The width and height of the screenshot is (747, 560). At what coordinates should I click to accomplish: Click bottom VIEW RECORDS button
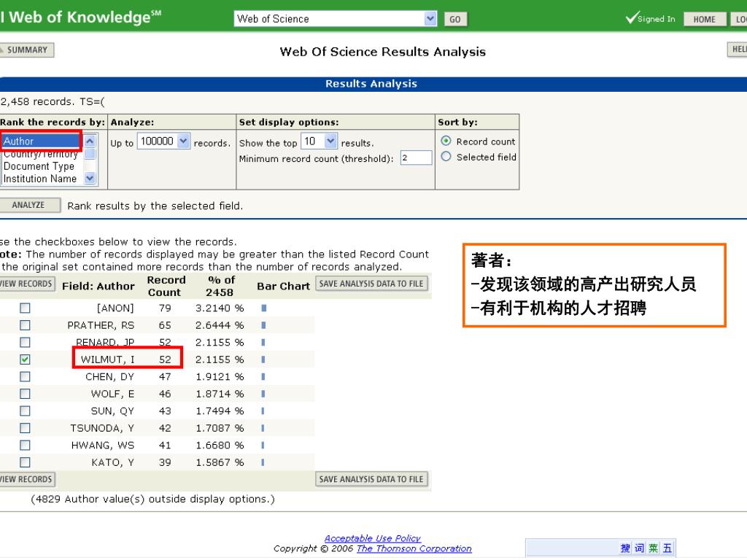[x=27, y=479]
